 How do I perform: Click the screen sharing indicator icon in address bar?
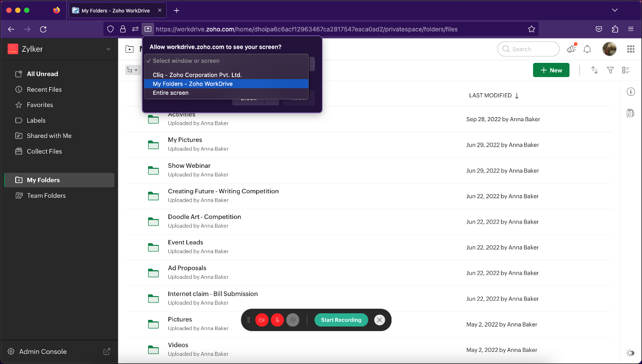[148, 29]
